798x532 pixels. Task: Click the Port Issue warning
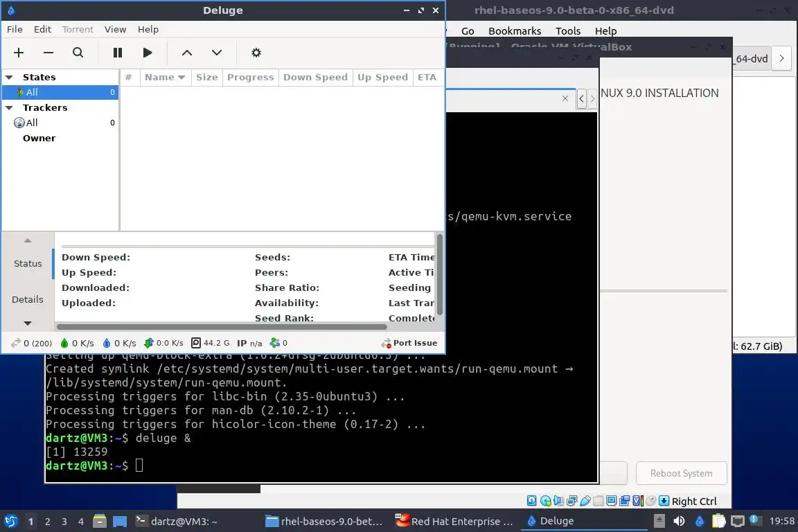pos(409,343)
